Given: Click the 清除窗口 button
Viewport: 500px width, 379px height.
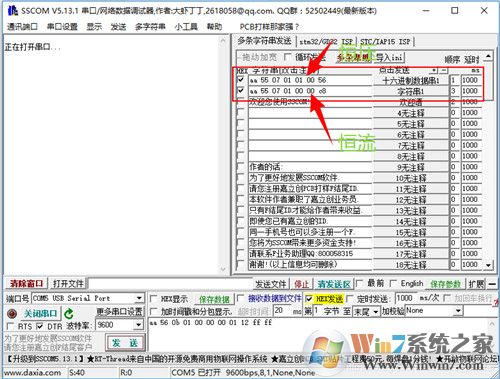Looking at the screenshot, I should pos(27,284).
